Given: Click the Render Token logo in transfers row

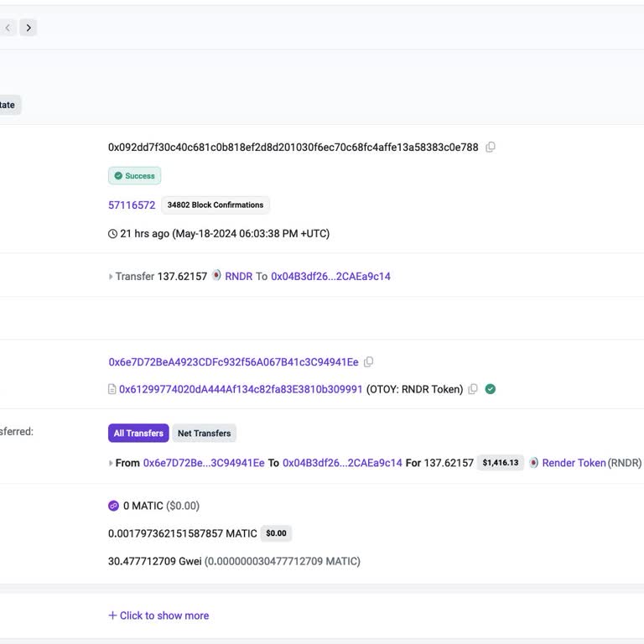Looking at the screenshot, I should [533, 463].
